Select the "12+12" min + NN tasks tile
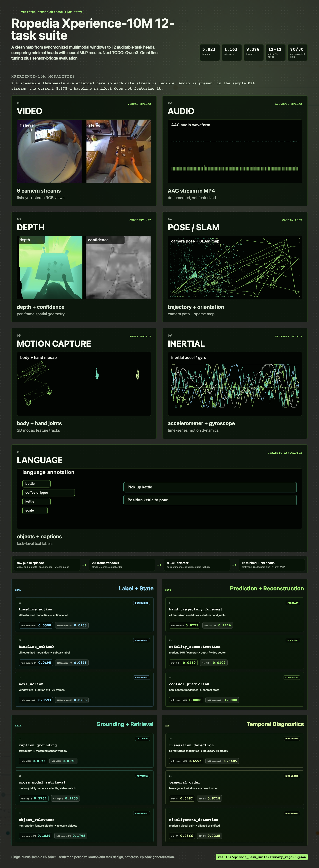 [276, 53]
